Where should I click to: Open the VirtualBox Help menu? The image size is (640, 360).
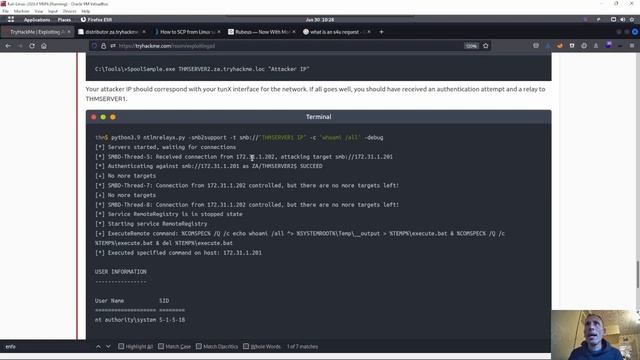(x=86, y=11)
